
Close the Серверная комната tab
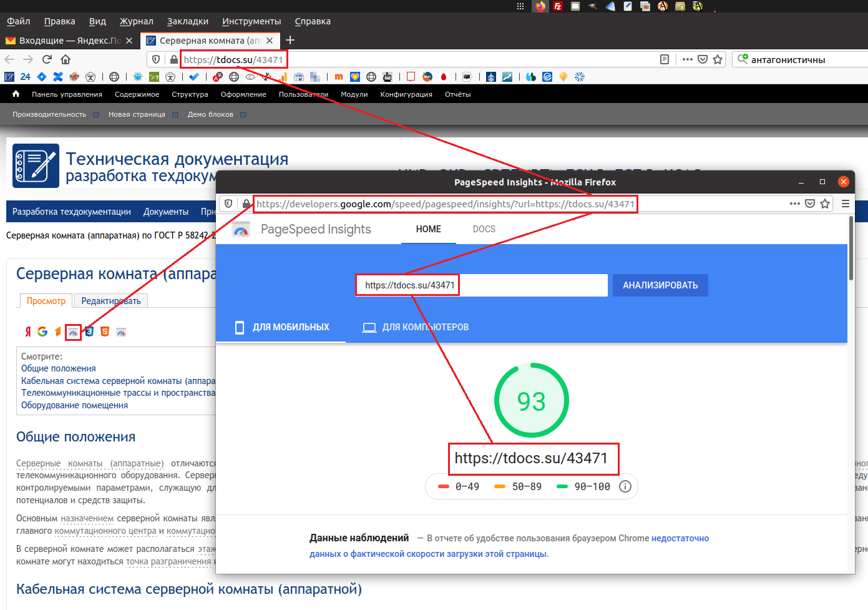(x=270, y=41)
